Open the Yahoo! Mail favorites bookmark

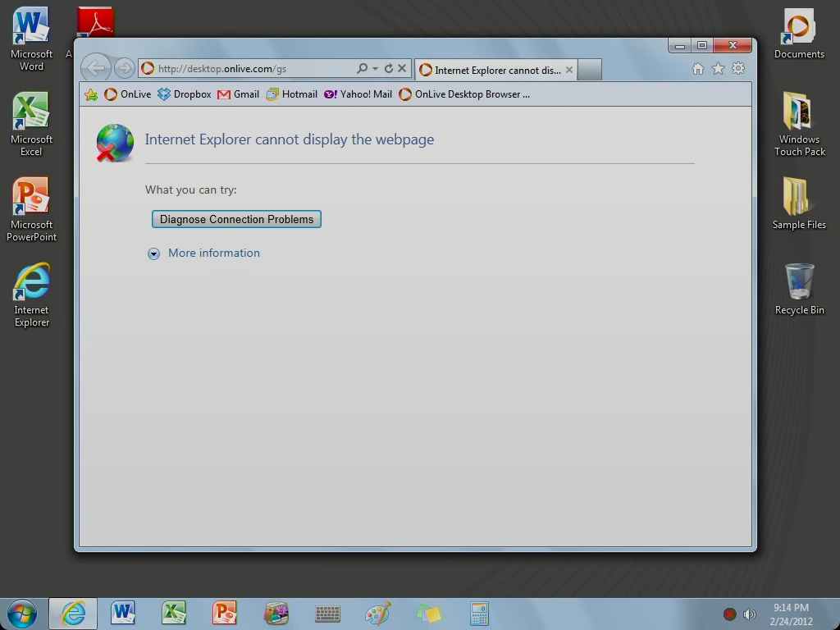click(358, 94)
